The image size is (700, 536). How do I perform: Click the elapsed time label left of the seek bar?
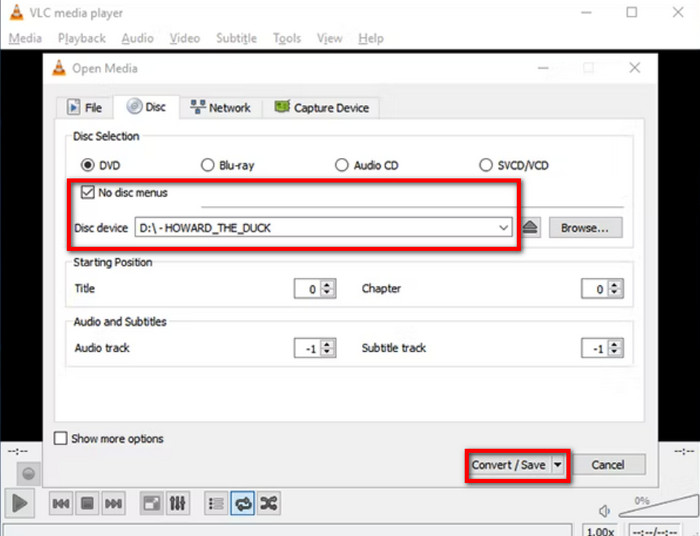pyautogui.click(x=18, y=452)
